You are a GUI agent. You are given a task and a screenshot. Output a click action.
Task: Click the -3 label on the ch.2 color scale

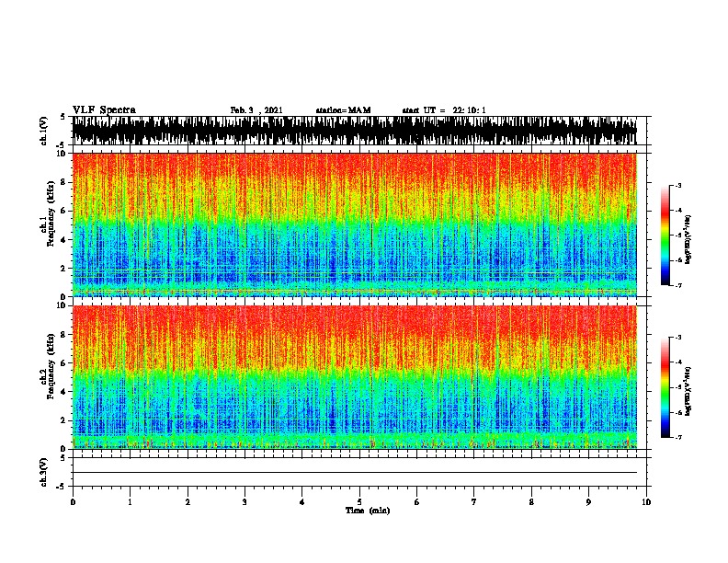click(677, 338)
